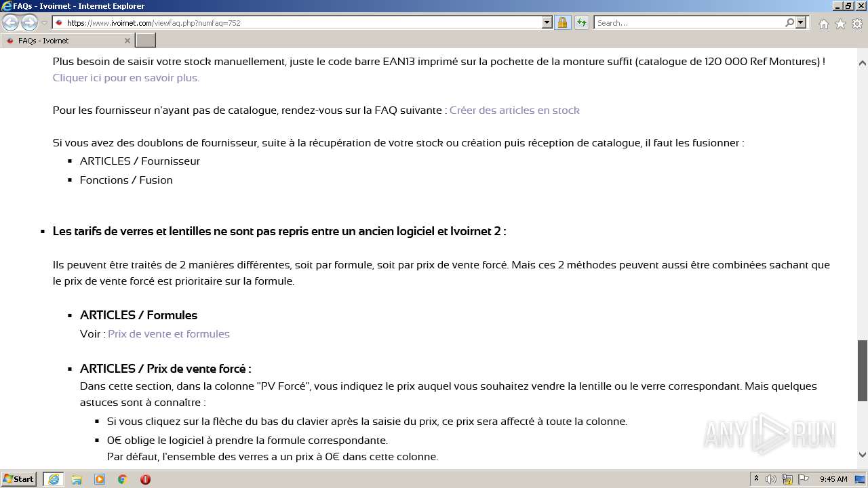Follow 'Cliquer ici pour en savoir plus' link
The height and width of the screenshot is (488, 868).
click(126, 77)
